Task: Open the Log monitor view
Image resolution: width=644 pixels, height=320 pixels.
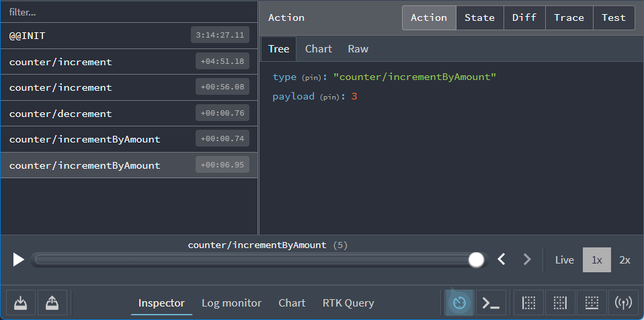Action: click(x=231, y=303)
